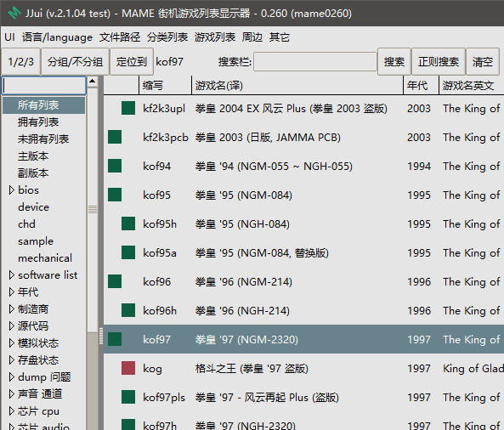Expand the software list node
504x430 pixels.
(12, 275)
